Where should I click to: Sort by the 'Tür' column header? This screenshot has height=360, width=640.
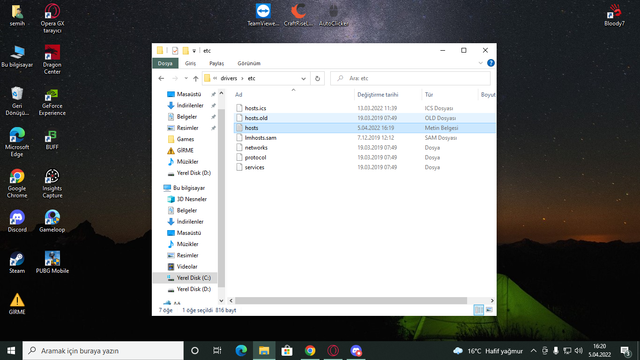click(x=429, y=95)
